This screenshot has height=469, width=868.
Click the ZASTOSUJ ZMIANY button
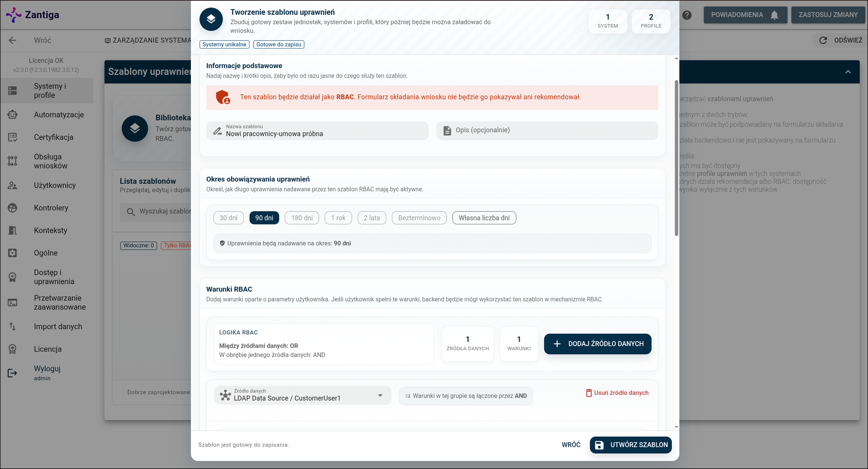828,15
